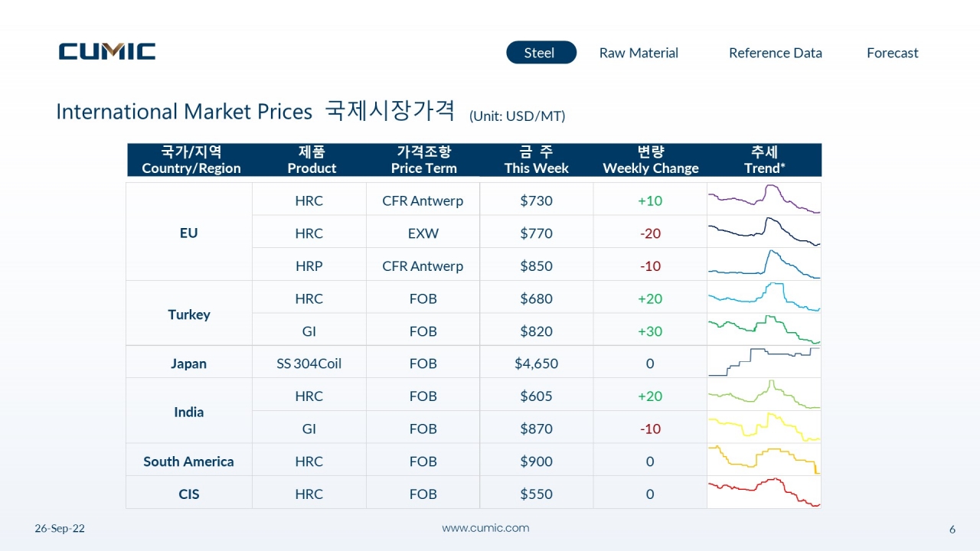This screenshot has height=551, width=980.
Task: Click the Trend* column header
Action: pos(764,160)
